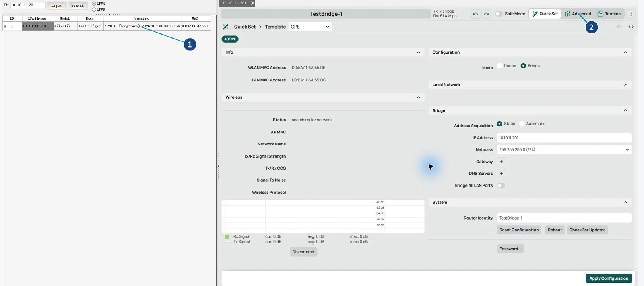Screen dimensions: 644x286
Task: Add a DNS Server with the plus icon
Action: tap(502, 174)
